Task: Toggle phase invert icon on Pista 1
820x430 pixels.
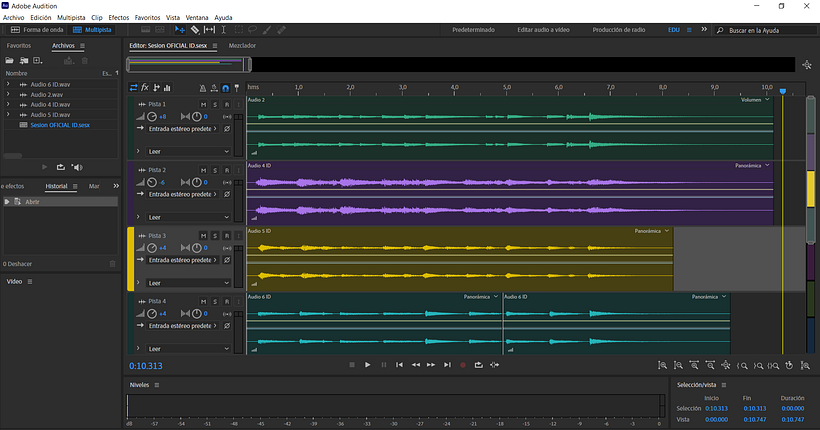Action: [x=227, y=129]
